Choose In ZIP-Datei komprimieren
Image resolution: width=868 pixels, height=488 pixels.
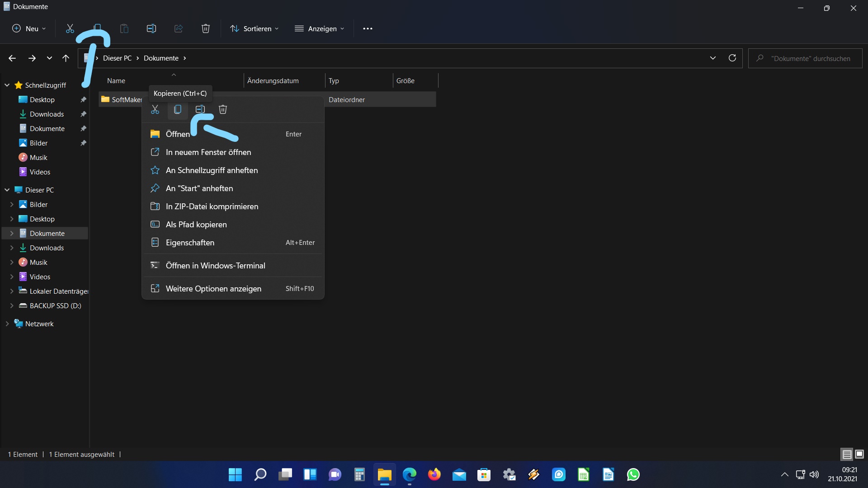coord(212,206)
